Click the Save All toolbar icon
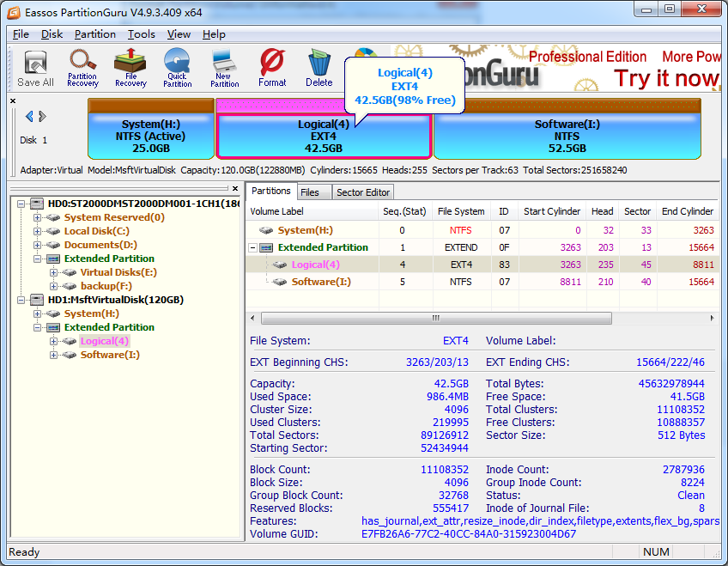 tap(35, 68)
